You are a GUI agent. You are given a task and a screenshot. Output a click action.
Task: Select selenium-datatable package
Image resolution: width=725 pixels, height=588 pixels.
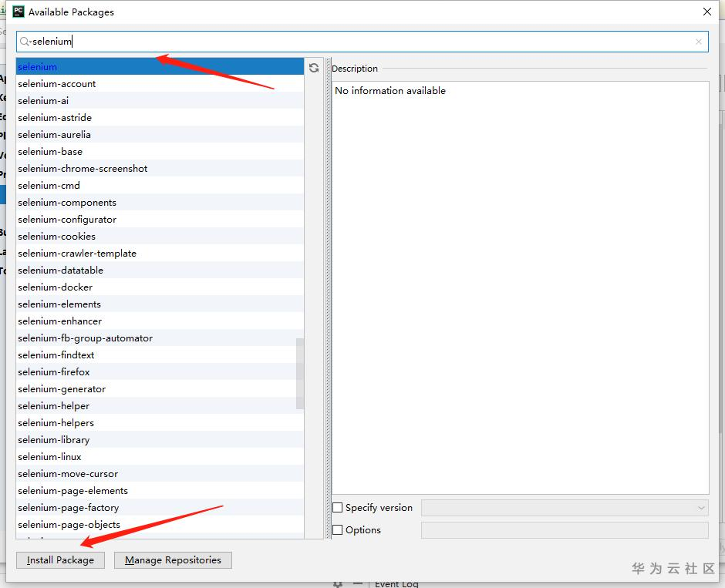click(x=160, y=270)
